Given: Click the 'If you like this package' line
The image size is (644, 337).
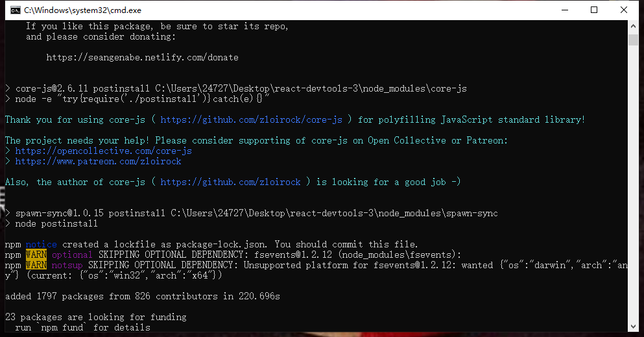Looking at the screenshot, I should (158, 27).
